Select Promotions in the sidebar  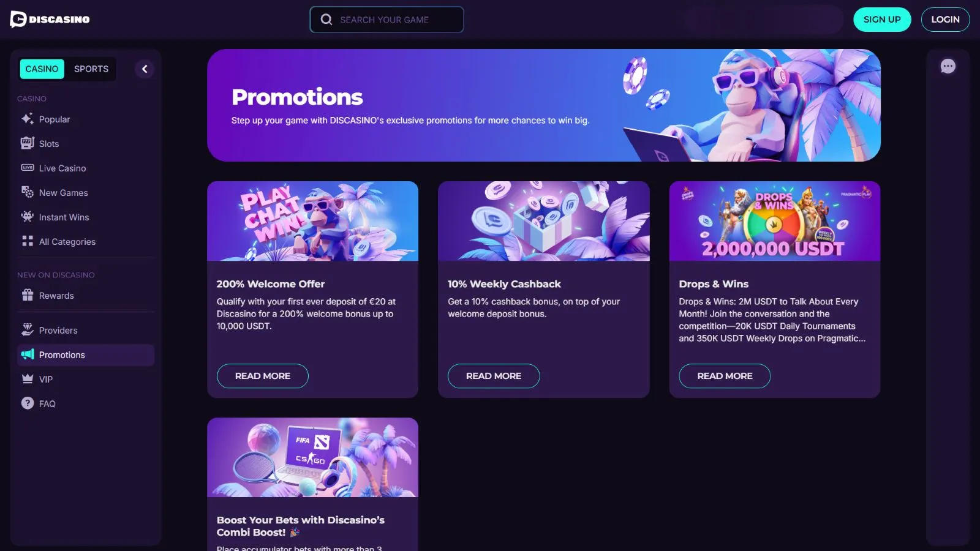62,355
